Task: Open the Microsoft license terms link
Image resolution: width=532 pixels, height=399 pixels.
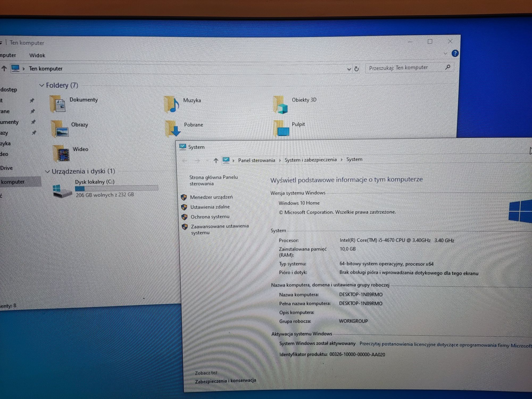Action: [446, 345]
